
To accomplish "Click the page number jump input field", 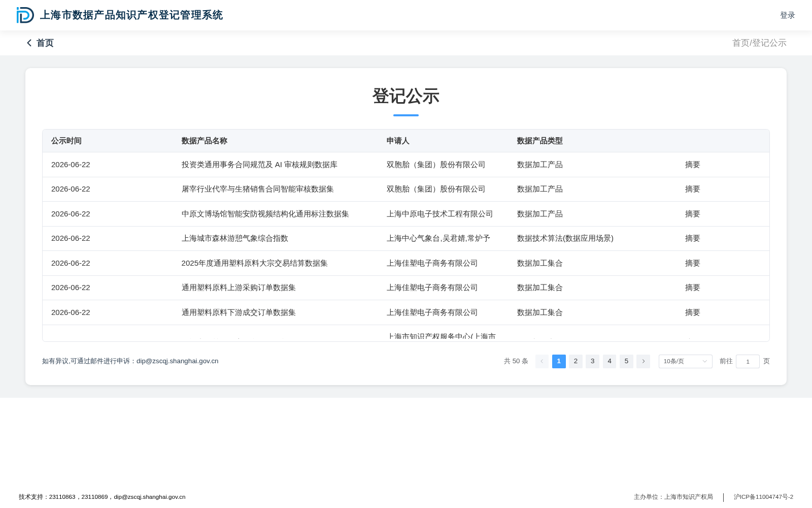I will (748, 361).
